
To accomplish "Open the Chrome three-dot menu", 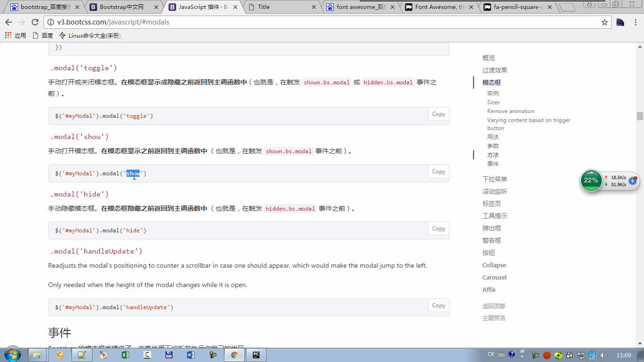I will (x=635, y=22).
